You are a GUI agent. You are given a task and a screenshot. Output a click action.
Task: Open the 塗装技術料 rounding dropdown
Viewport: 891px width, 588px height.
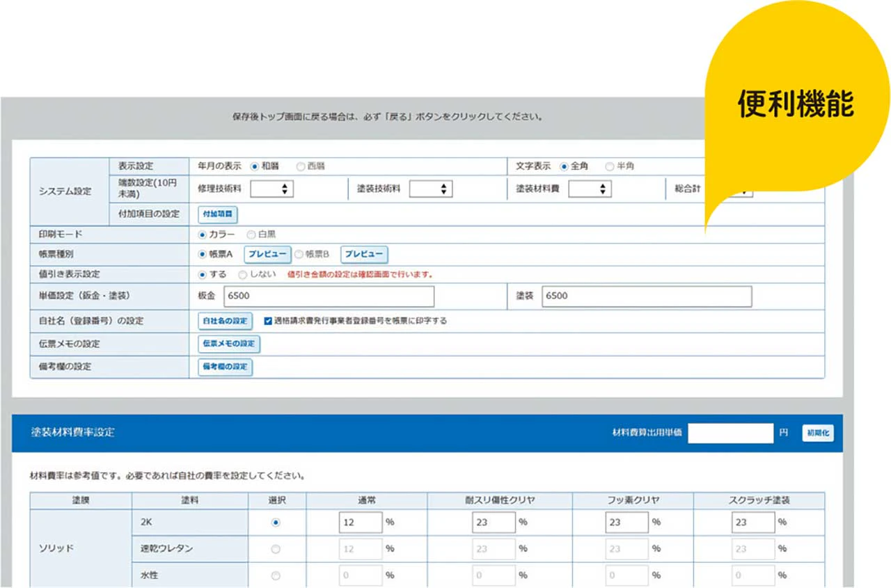pyautogui.click(x=431, y=189)
